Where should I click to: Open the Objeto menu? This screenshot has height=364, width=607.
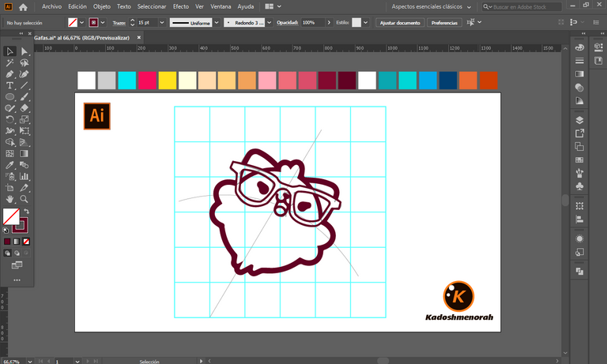(101, 6)
